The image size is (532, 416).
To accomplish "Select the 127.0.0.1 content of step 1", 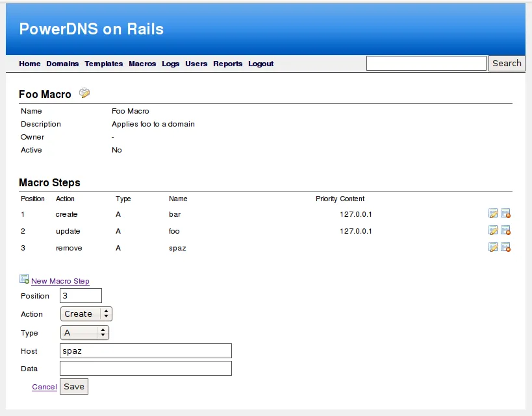I will (355, 214).
